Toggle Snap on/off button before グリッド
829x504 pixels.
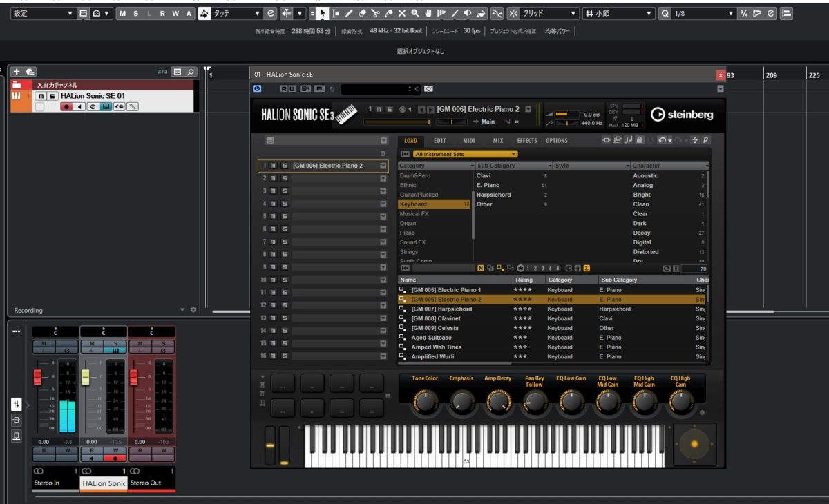(x=513, y=13)
